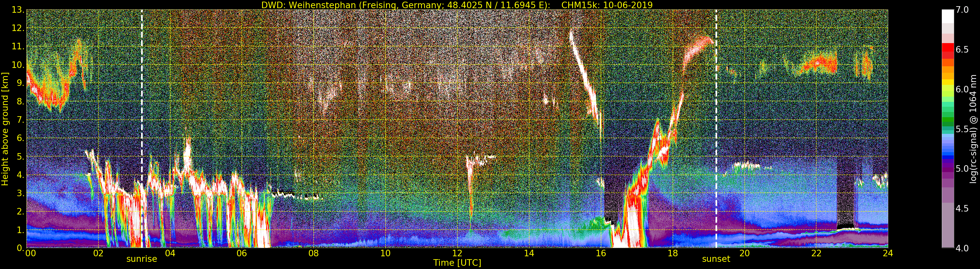Click the time axis tick '06'
This screenshot has width=980, height=269.
click(x=242, y=253)
